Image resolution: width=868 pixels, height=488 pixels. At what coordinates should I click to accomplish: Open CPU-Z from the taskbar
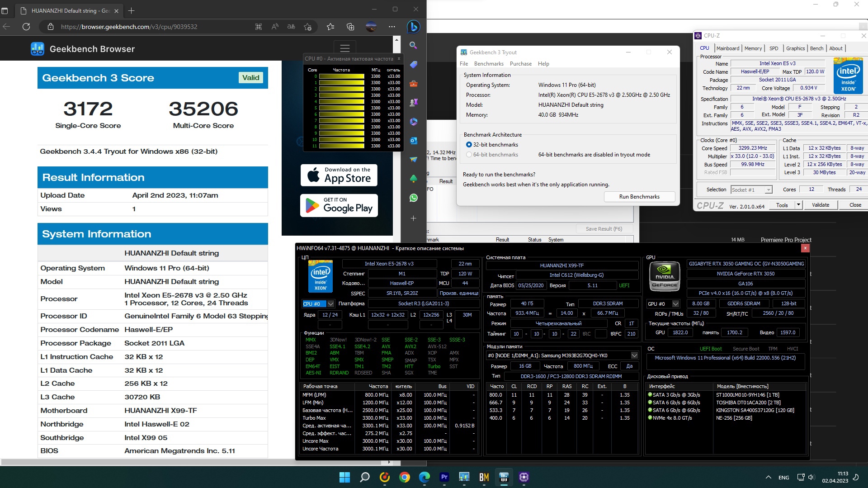[524, 477]
